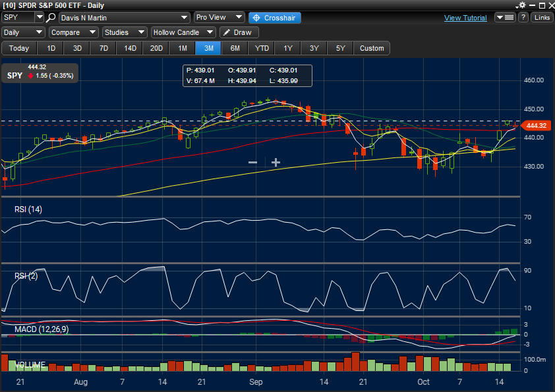Minimize the SPDR S&P 500 ETF window

[533, 5]
